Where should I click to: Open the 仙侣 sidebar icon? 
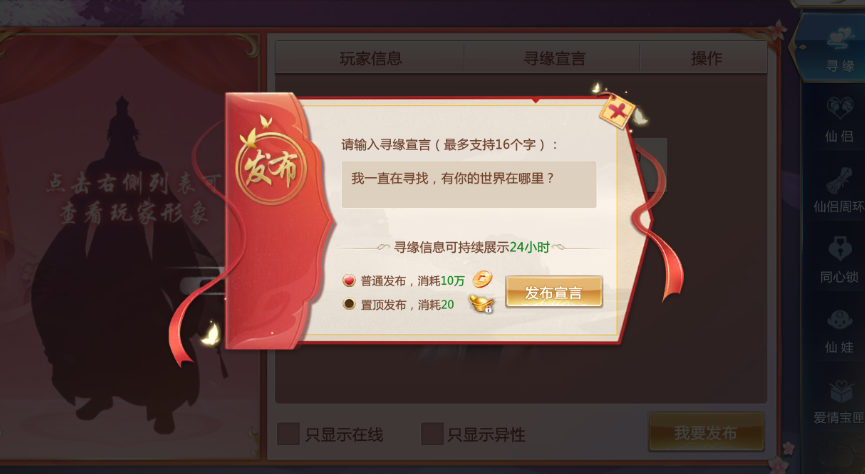839,119
